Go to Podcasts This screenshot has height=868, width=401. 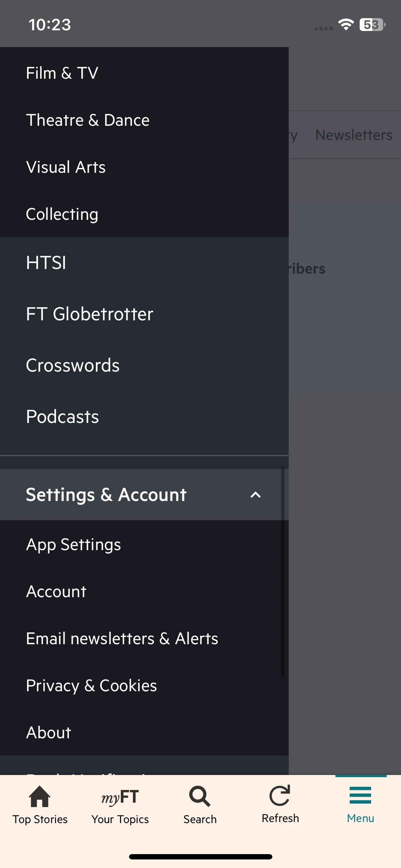pyautogui.click(x=144, y=417)
